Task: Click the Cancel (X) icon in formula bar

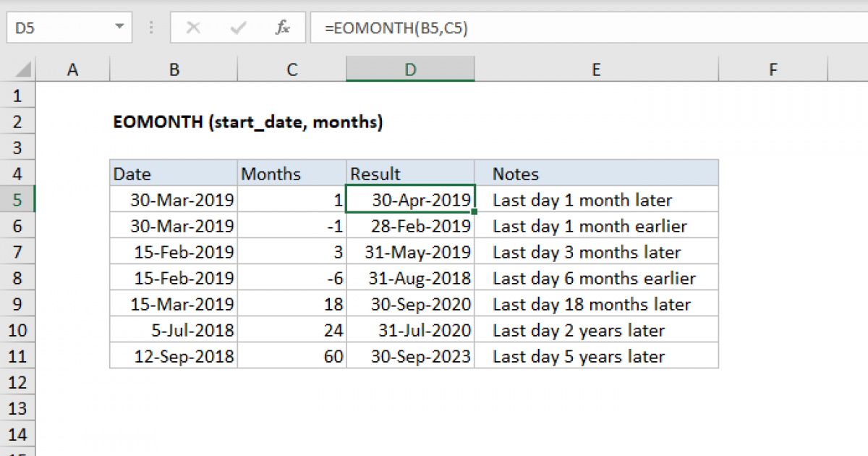Action: coord(193,28)
